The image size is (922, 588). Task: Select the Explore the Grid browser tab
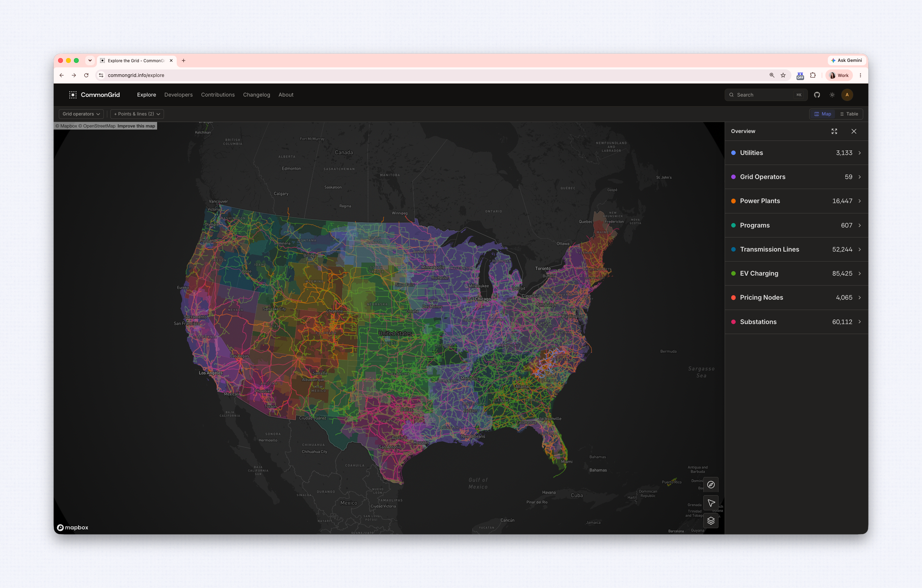coord(137,60)
